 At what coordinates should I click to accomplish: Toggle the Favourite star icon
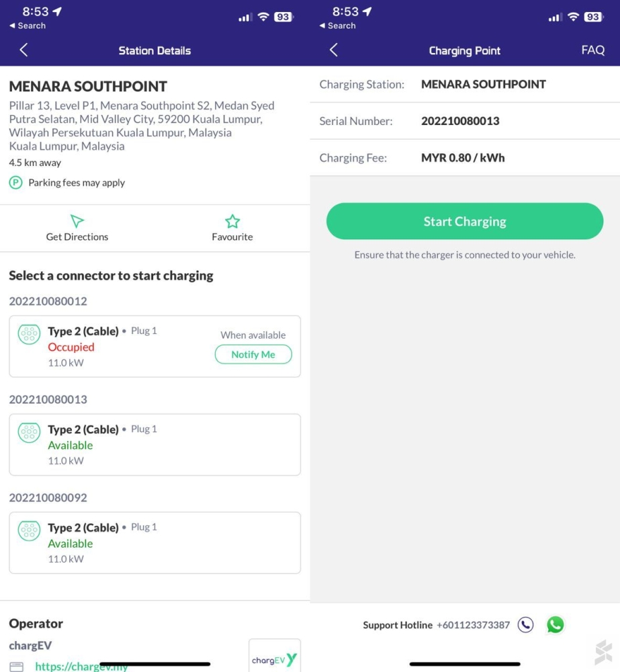pyautogui.click(x=232, y=221)
